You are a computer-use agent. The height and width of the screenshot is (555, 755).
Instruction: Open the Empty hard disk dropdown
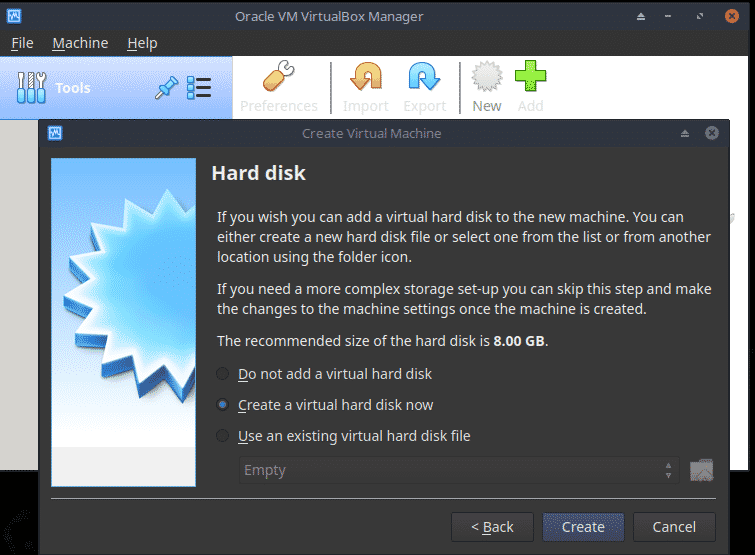point(459,470)
